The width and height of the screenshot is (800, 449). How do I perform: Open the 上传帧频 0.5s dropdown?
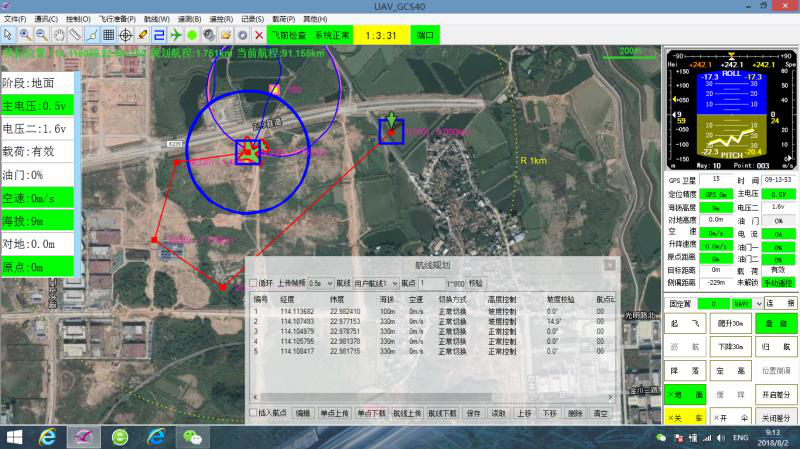coord(321,283)
